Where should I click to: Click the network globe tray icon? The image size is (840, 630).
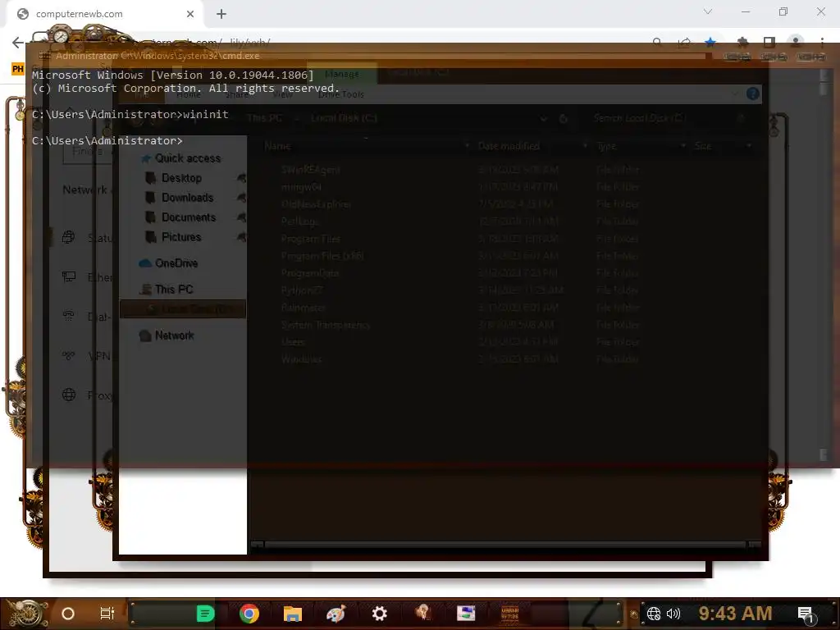[654, 614]
